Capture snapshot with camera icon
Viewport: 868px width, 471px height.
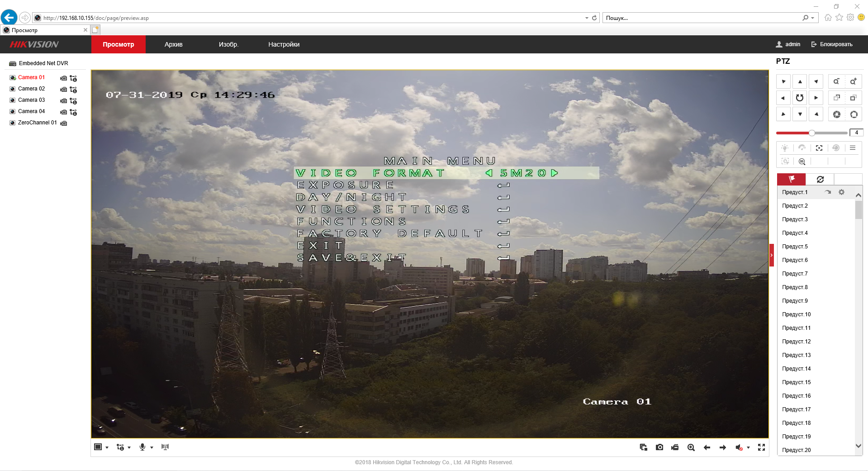(659, 447)
